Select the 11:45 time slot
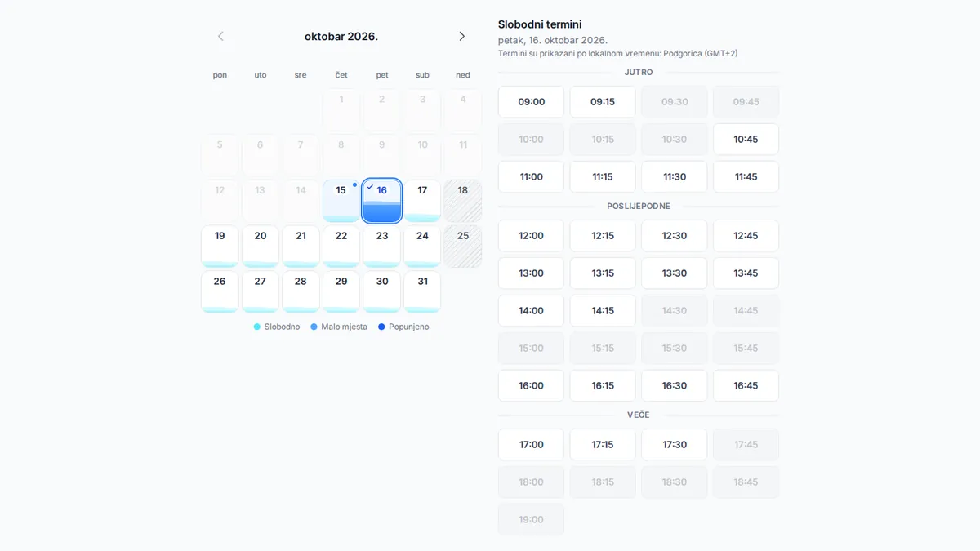 point(746,177)
